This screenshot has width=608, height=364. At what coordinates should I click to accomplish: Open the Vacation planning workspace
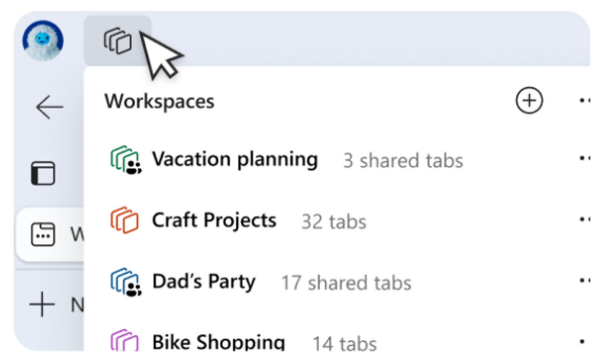point(235,159)
